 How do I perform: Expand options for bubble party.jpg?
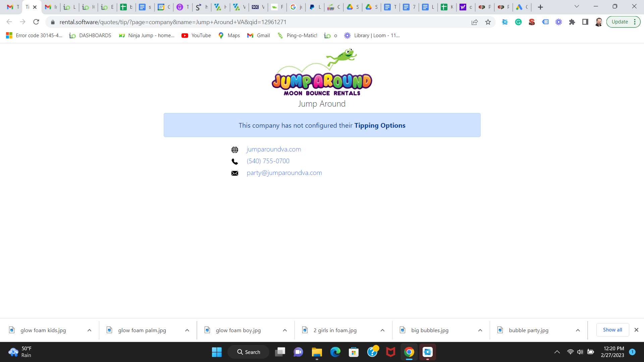(578, 330)
